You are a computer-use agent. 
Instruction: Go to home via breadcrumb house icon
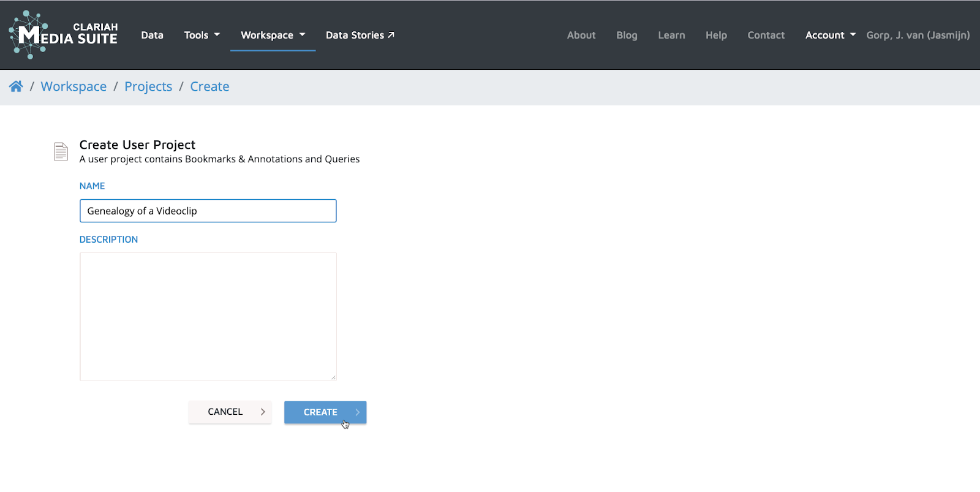(x=16, y=86)
